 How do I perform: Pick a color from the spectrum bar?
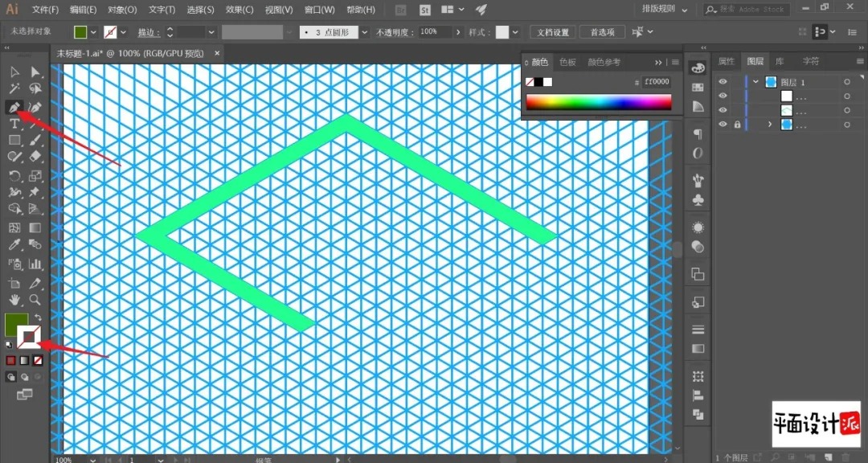[x=599, y=102]
